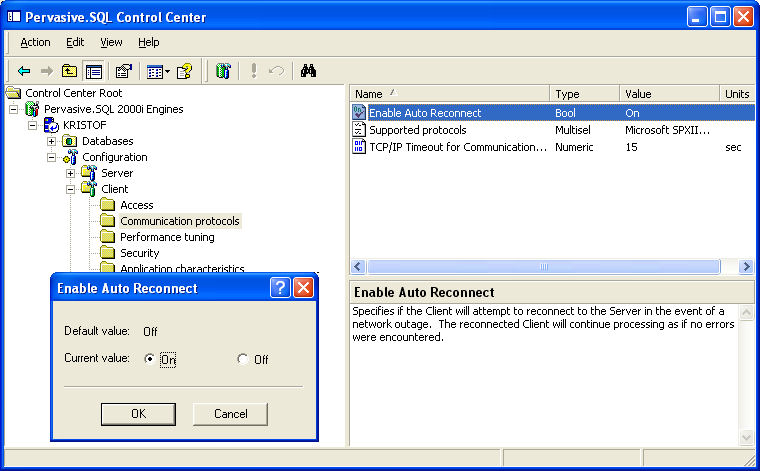The image size is (760, 471).
Task: Click the Forward arrow toolbar icon
Action: 47,71
